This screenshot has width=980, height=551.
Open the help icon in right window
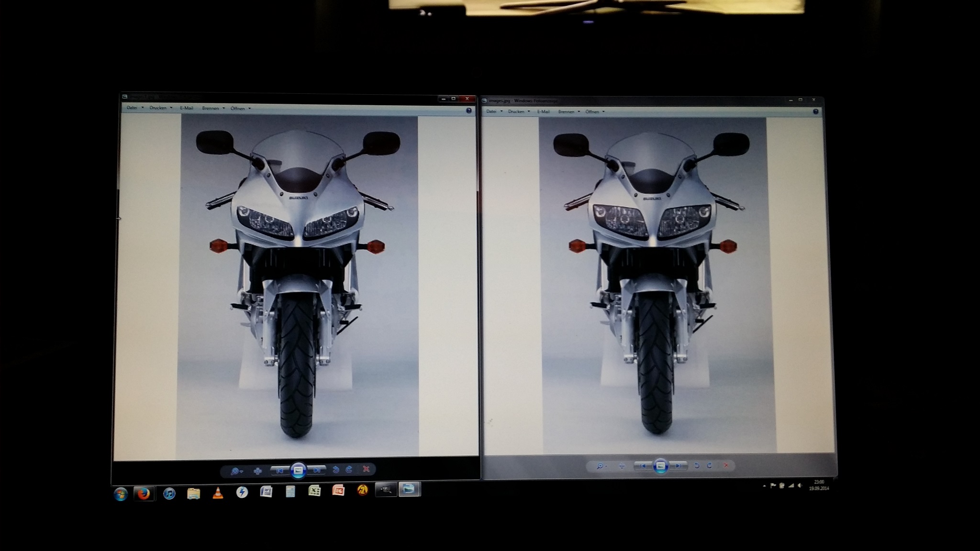coord(815,111)
